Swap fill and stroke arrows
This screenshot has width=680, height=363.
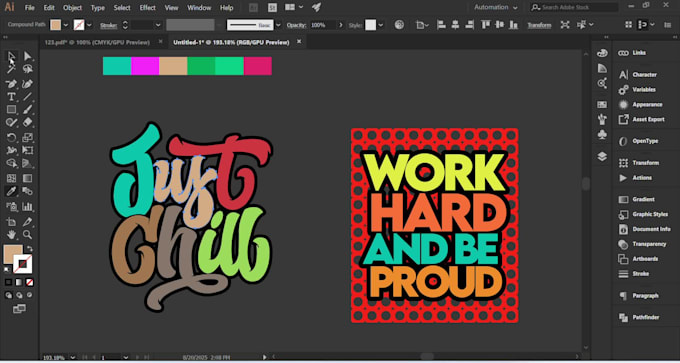click(29, 249)
